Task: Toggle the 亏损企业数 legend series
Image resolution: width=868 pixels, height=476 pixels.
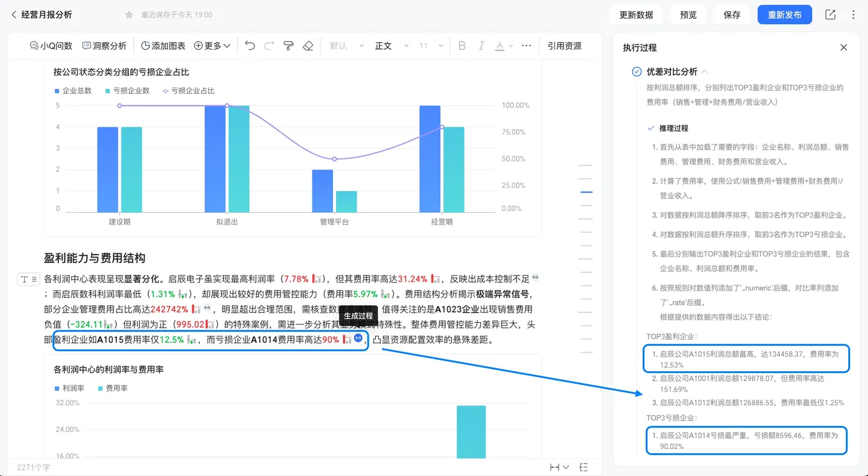Action: (127, 91)
